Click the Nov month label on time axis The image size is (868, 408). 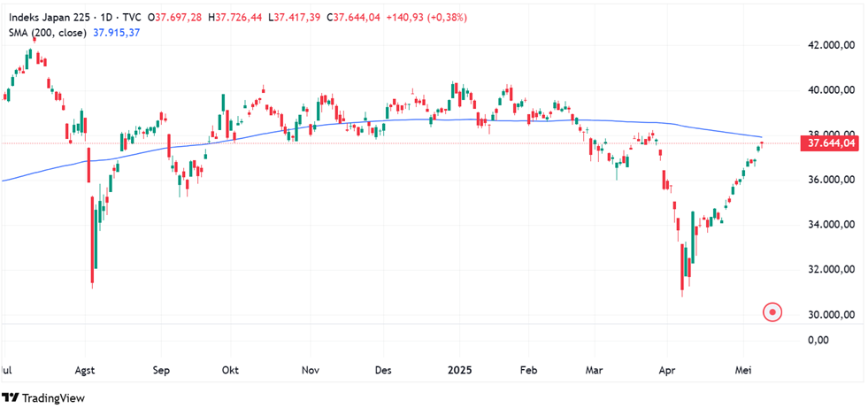click(310, 370)
